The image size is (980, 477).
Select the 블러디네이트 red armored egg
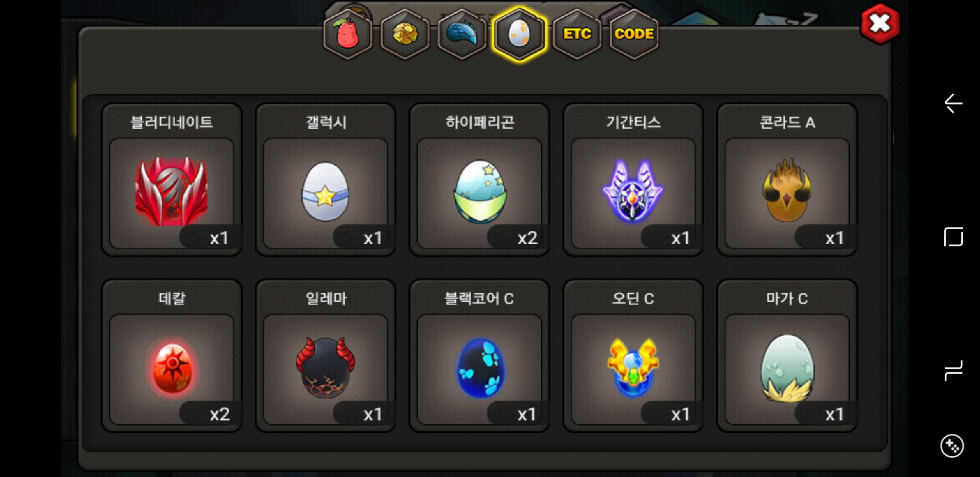pos(172,180)
